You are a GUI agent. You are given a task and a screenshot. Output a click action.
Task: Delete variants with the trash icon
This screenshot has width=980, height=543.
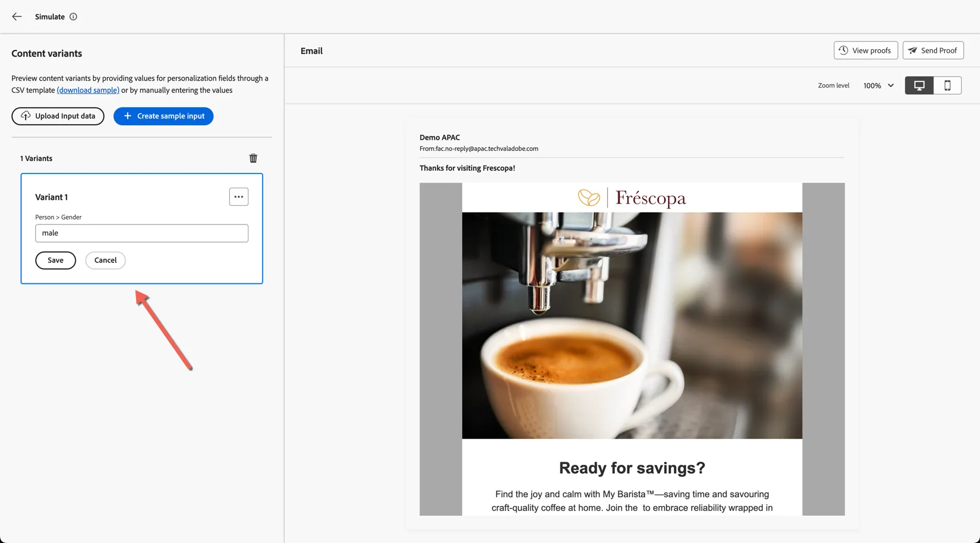[254, 158]
